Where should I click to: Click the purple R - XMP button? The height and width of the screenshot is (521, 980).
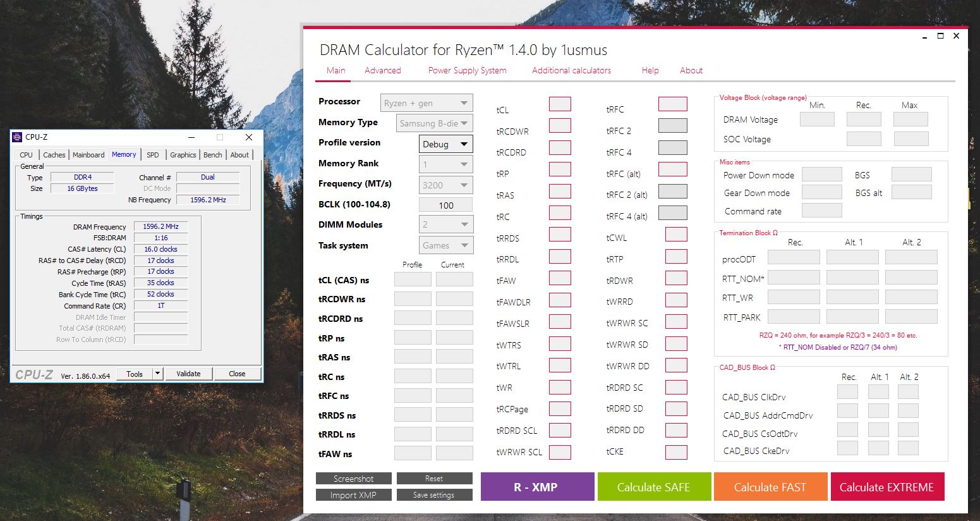pyautogui.click(x=538, y=487)
